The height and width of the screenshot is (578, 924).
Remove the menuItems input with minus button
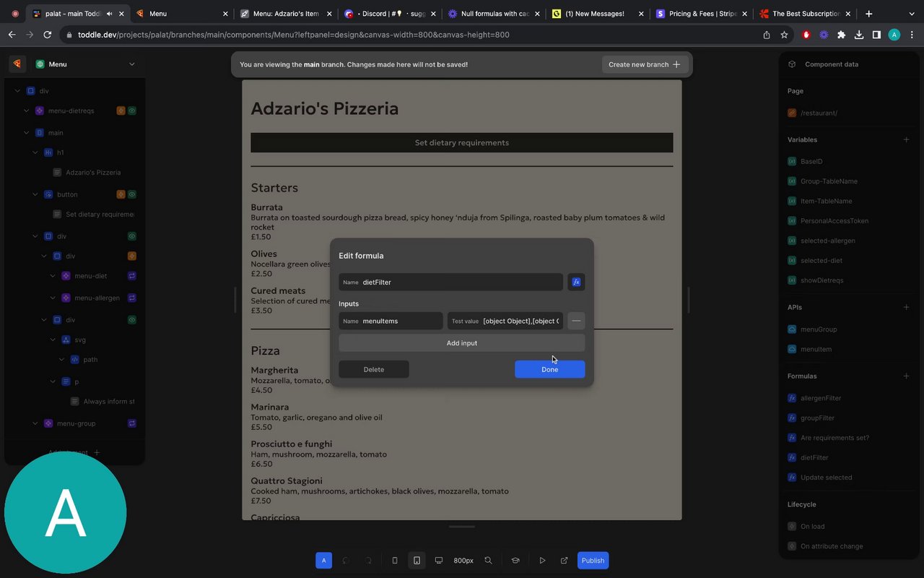tap(576, 321)
